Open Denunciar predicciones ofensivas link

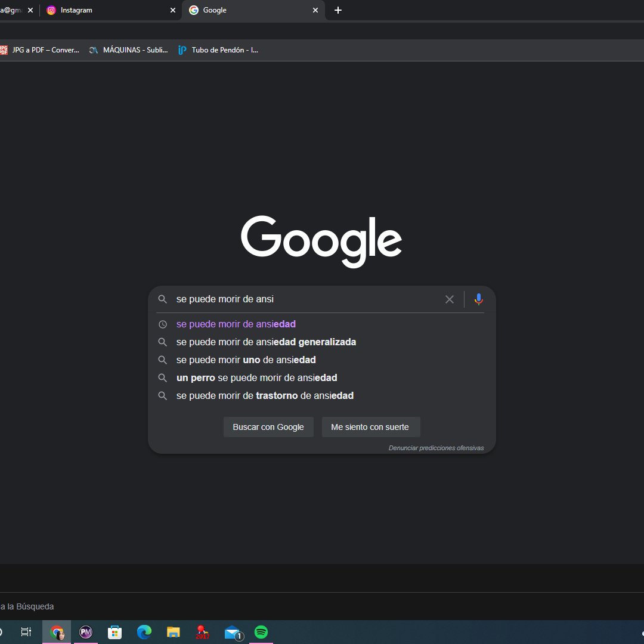pyautogui.click(x=436, y=448)
